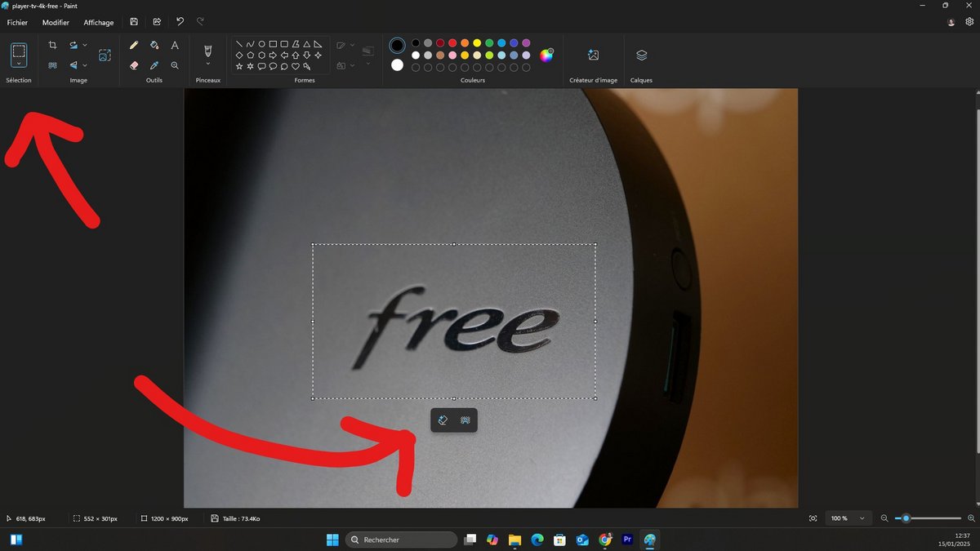Image resolution: width=980 pixels, height=551 pixels.
Task: Expand the flip options dropdown
Action: tap(85, 65)
